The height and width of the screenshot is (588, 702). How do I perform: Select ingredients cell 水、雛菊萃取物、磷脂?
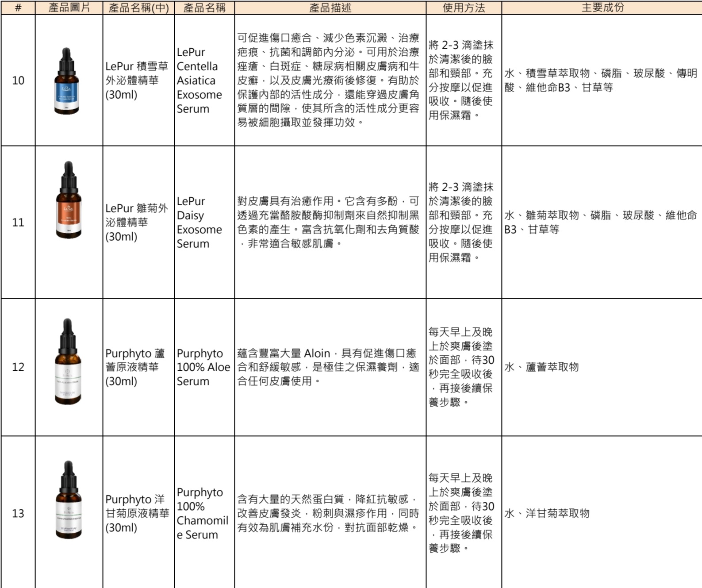[602, 222]
